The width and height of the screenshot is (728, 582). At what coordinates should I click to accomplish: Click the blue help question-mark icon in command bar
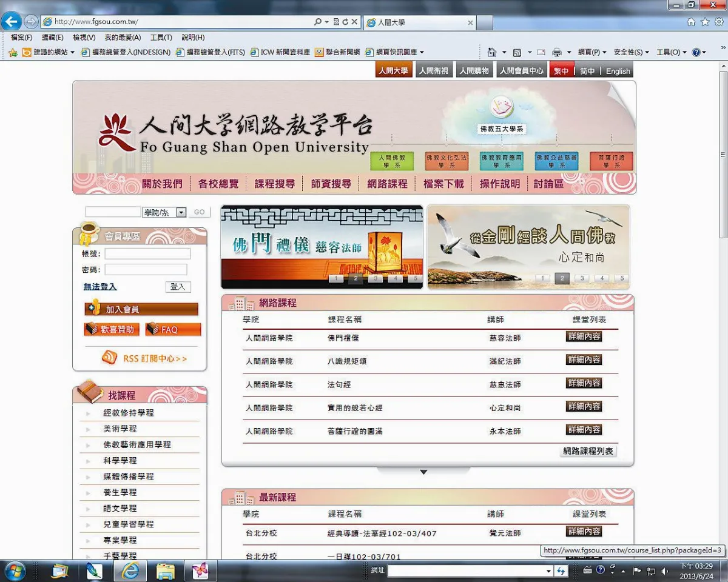tap(696, 52)
